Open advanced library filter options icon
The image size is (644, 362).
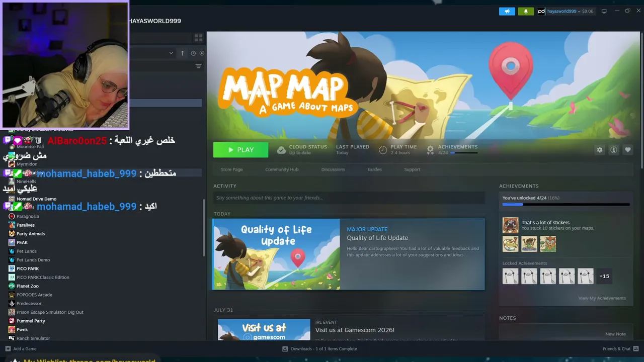coord(198,66)
